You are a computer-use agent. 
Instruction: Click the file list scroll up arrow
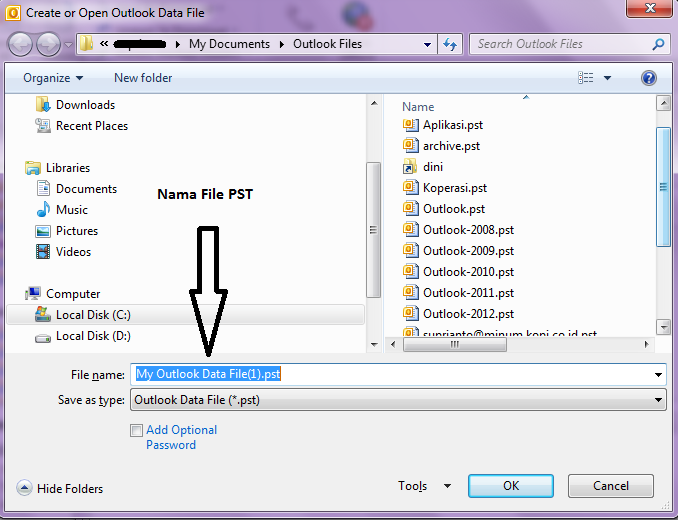[663, 103]
